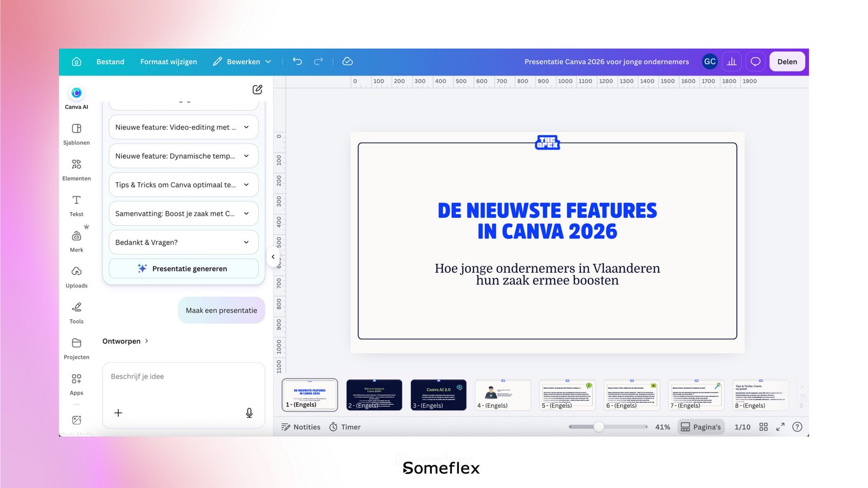Click the Delen share button
Image resolution: width=868 pixels, height=488 pixels.
(787, 62)
